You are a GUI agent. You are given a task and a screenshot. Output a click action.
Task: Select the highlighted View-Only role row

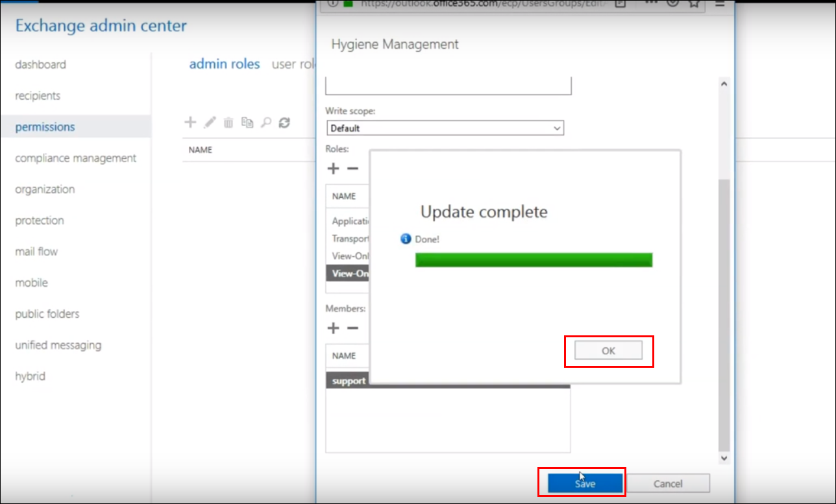(348, 273)
